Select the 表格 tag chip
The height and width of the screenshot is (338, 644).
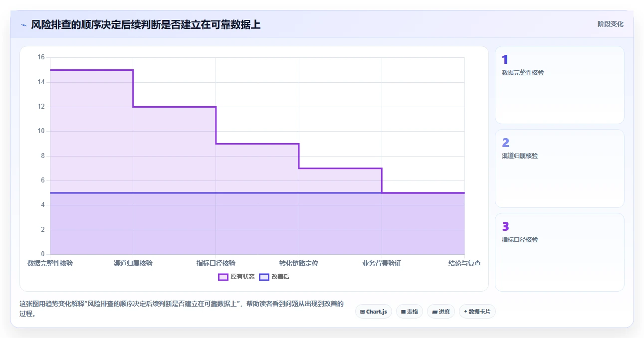(409, 312)
